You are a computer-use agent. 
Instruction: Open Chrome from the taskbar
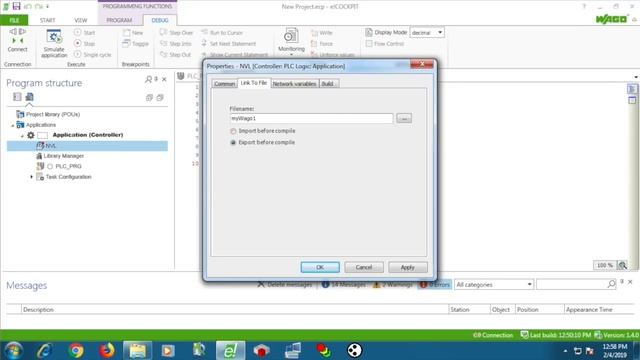point(76,351)
